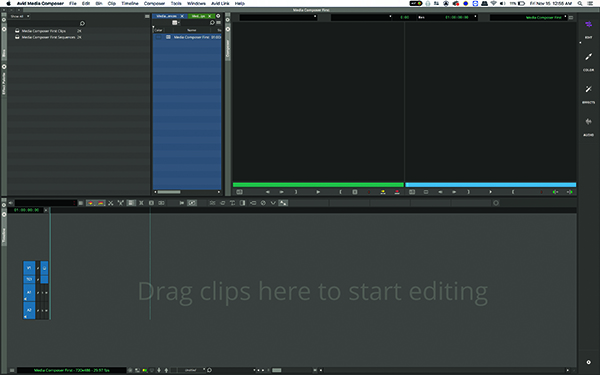Click the timeline toolbar lift/extract scissors icon
This screenshot has width=600, height=375.
(x=111, y=203)
